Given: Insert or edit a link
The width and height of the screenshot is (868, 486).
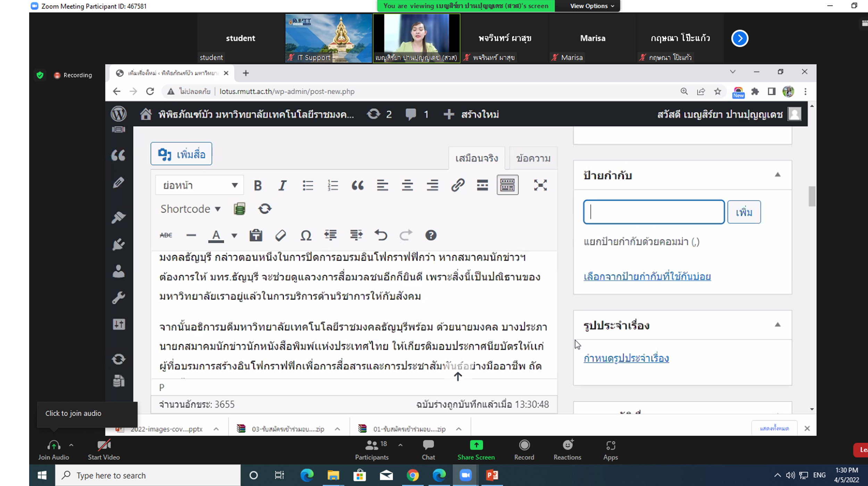Looking at the screenshot, I should pyautogui.click(x=458, y=185).
